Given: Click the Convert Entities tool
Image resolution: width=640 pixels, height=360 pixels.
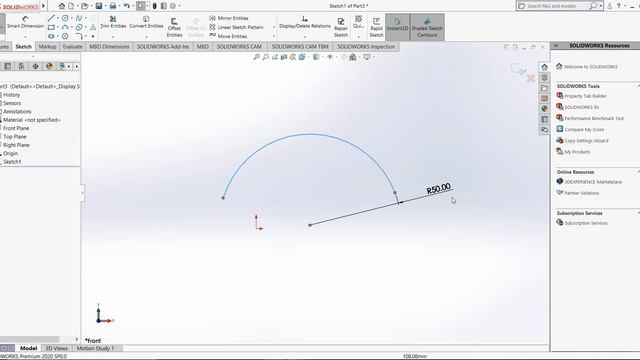Looking at the screenshot, I should click(146, 22).
